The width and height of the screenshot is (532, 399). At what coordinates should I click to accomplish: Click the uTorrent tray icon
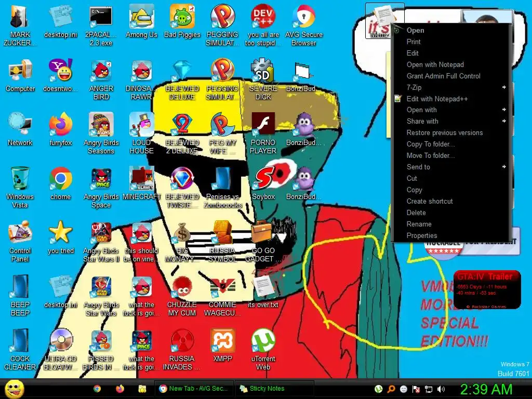378,389
